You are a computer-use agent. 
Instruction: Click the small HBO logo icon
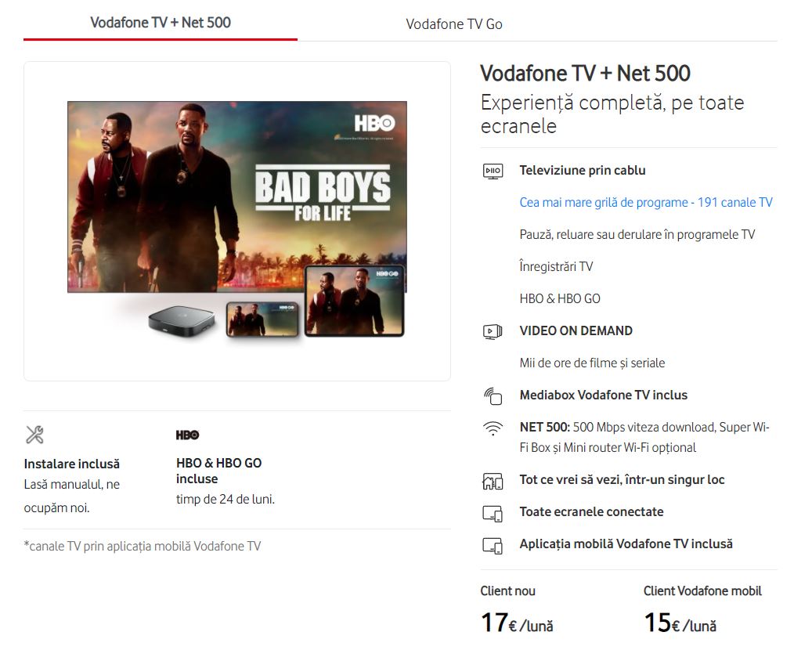point(187,435)
